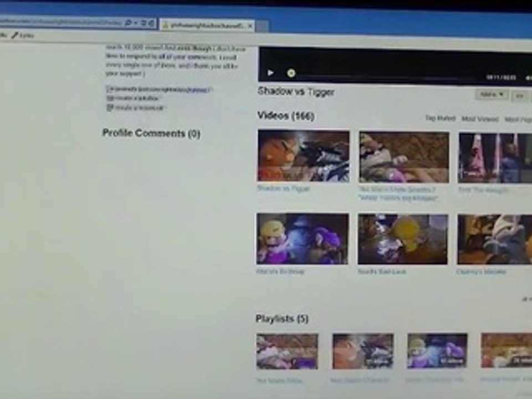Open a new tab with the blank tab button
The height and width of the screenshot is (399, 532).
(262, 26)
